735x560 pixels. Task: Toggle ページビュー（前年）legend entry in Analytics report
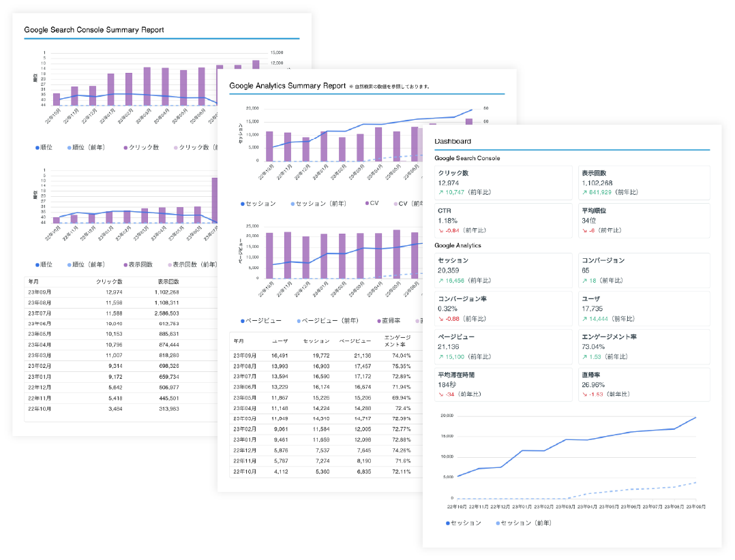click(x=327, y=321)
